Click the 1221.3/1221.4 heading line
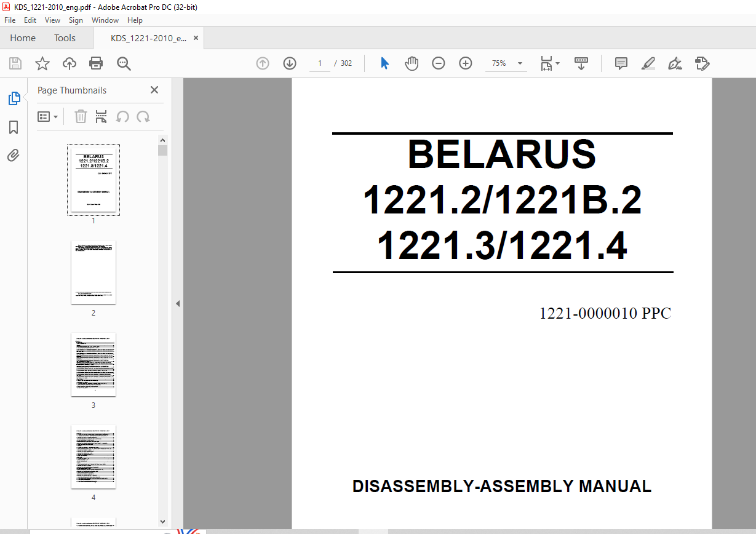756x534 pixels. 502,246
